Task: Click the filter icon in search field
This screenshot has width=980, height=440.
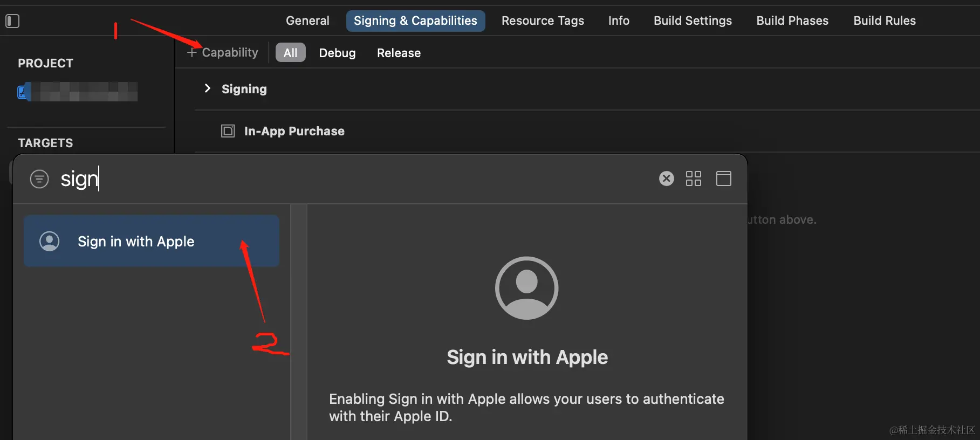Action: coord(39,179)
